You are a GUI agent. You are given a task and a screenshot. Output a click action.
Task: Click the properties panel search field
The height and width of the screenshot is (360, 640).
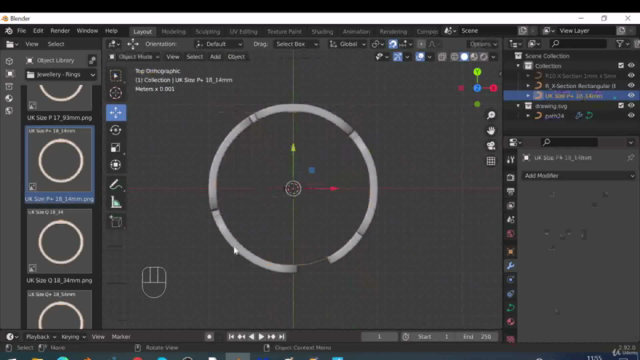570,142
